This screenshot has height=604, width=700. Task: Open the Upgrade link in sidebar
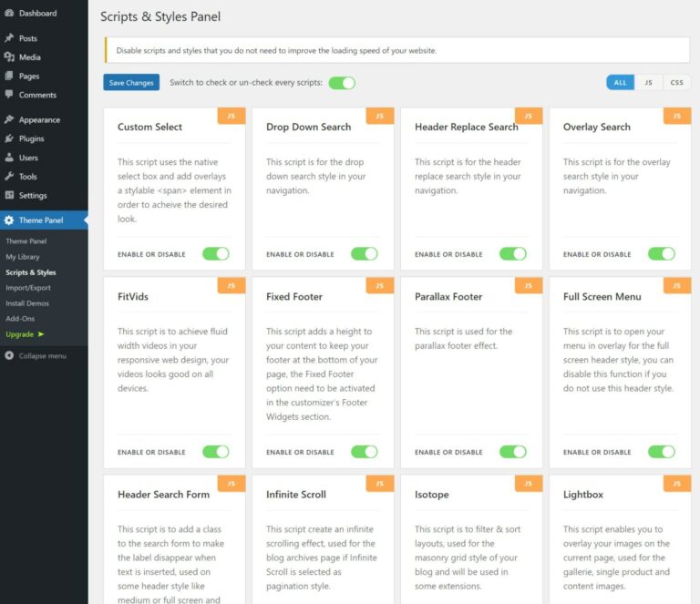pos(25,334)
